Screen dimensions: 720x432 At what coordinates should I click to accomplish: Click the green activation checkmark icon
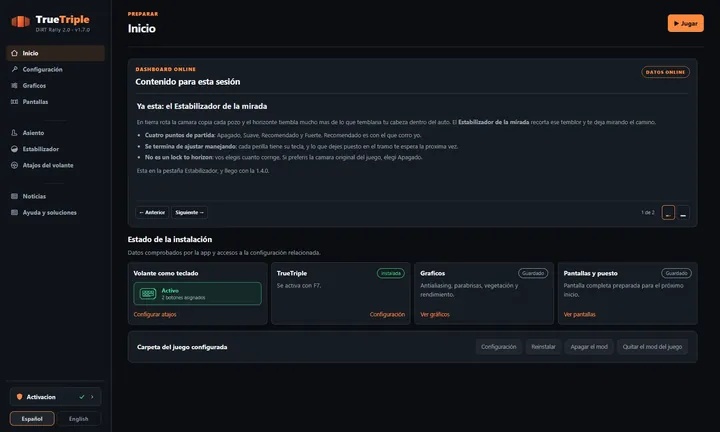tap(82, 397)
